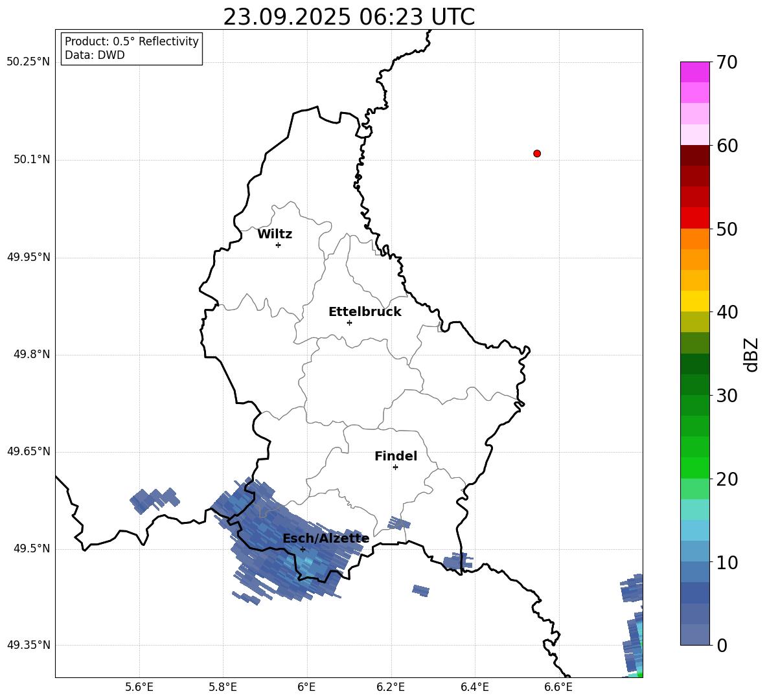Image resolution: width=767 pixels, height=700 pixels.
Task: Click the title 23.09.2025 06:23 UTC
Action: pyautogui.click(x=349, y=17)
